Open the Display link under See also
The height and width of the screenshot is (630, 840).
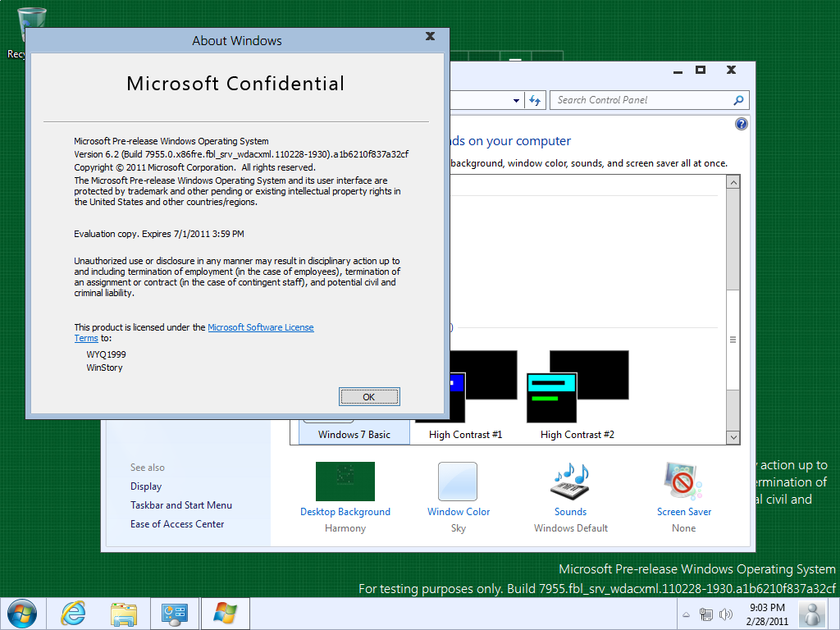pos(146,486)
